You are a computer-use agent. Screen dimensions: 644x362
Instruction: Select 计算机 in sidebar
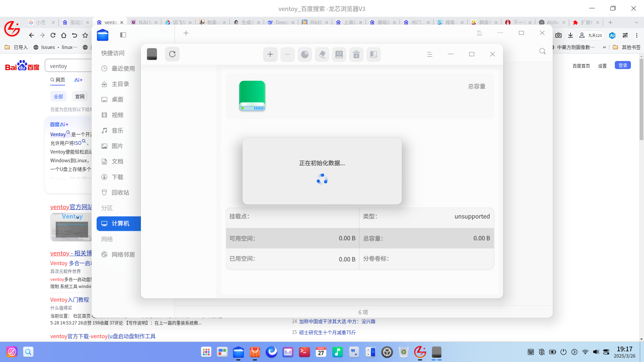click(119, 224)
